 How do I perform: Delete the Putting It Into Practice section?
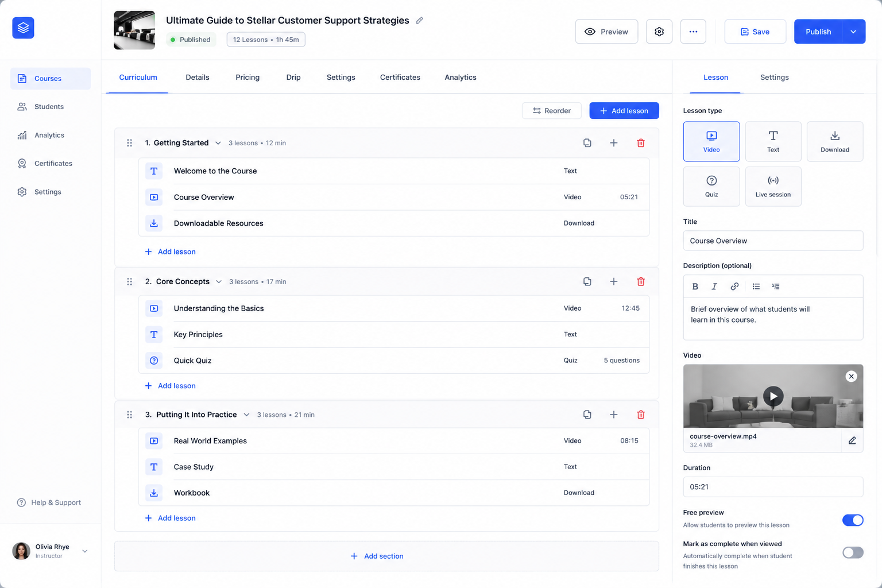point(641,415)
